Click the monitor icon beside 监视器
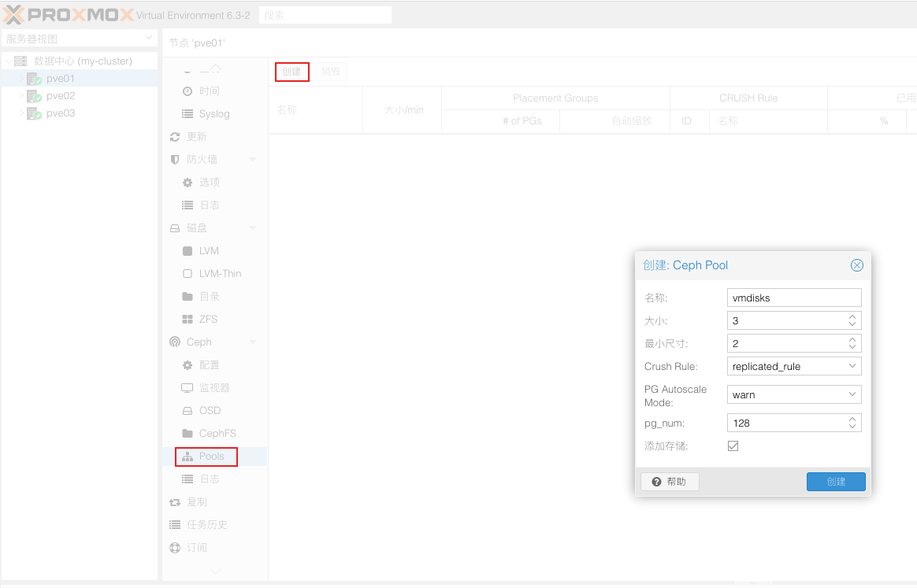Viewport: 917px width, 588px height. [x=187, y=388]
